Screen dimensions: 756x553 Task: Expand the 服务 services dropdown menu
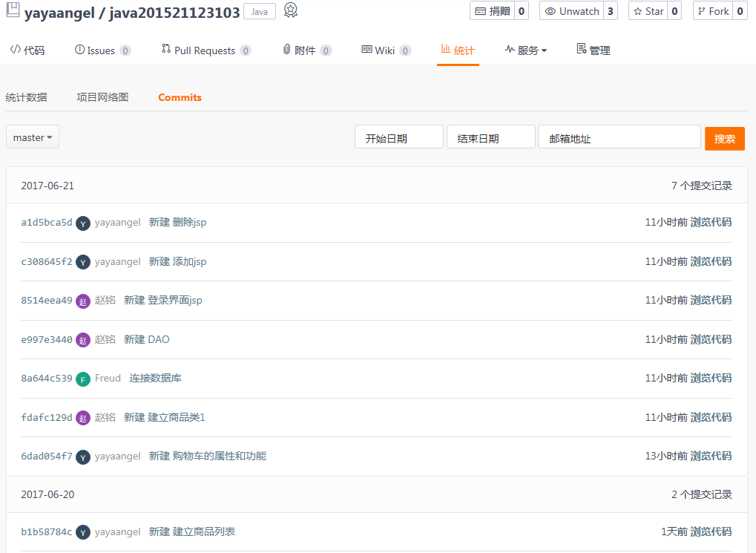click(525, 50)
